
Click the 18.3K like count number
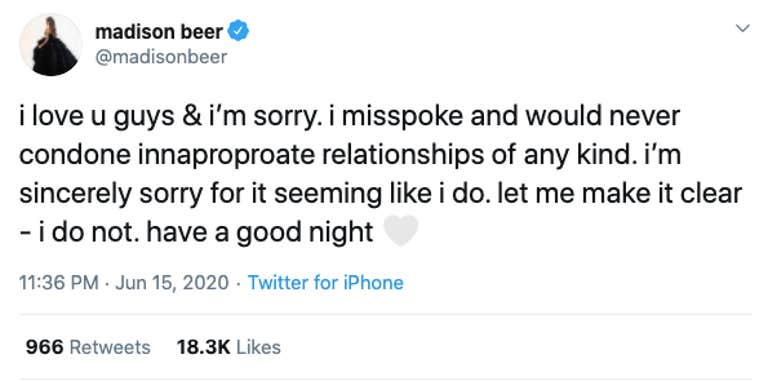pos(203,347)
